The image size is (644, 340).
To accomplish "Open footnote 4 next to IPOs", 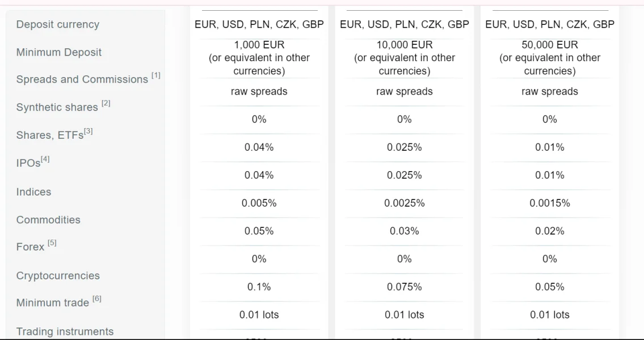I will pos(45,160).
